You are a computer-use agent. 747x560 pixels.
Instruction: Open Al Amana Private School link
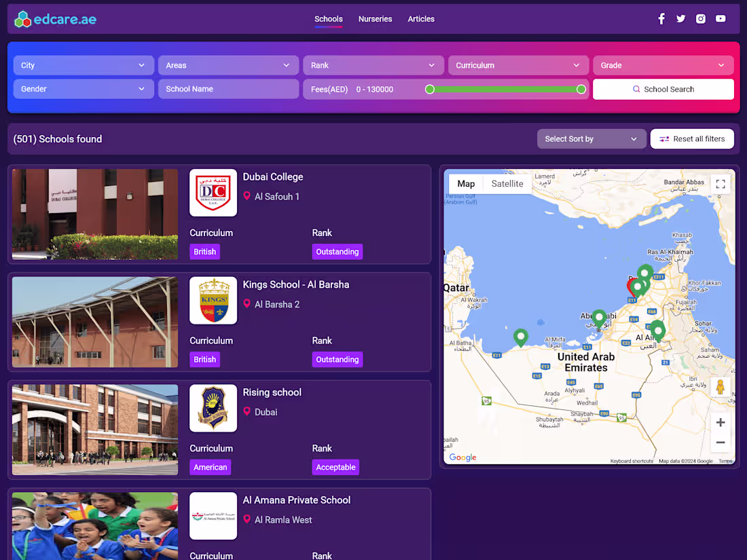coord(296,500)
